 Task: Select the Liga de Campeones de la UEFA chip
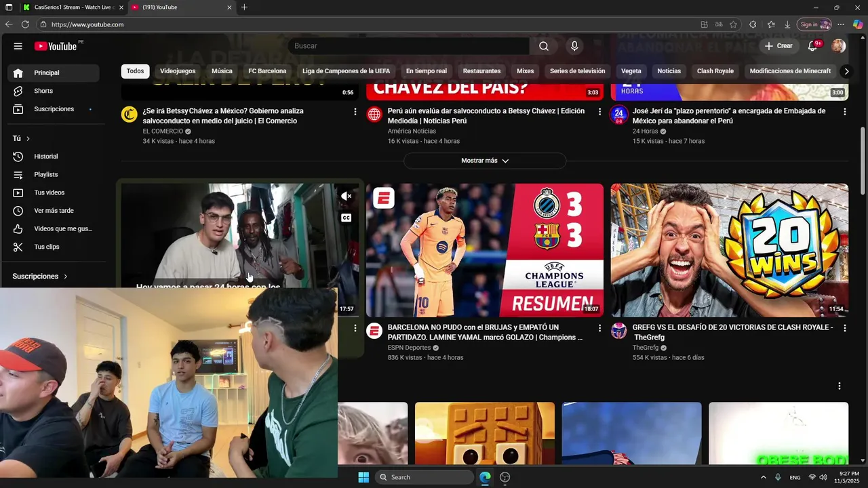(x=346, y=71)
